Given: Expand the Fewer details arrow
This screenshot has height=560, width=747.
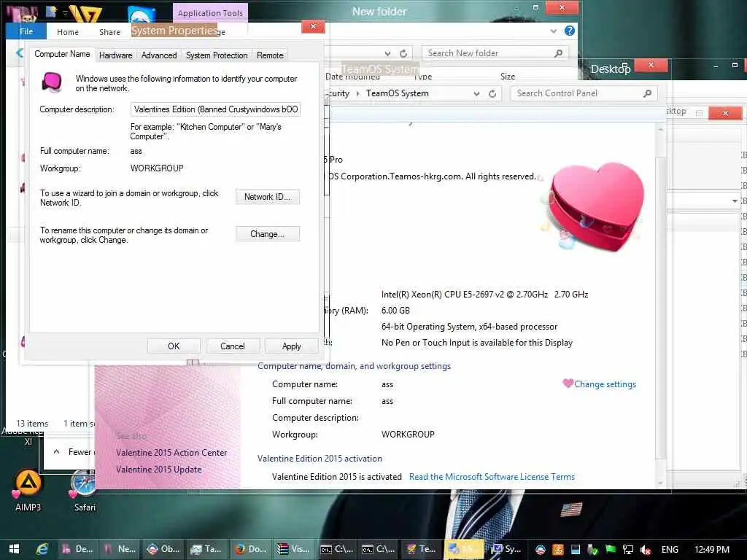Looking at the screenshot, I should [x=56, y=452].
